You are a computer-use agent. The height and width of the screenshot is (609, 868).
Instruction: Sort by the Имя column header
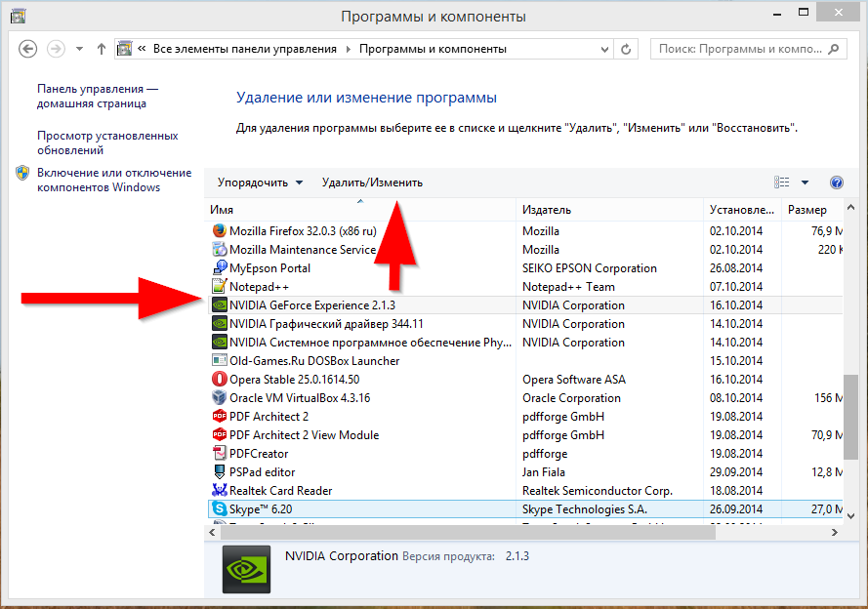point(360,210)
